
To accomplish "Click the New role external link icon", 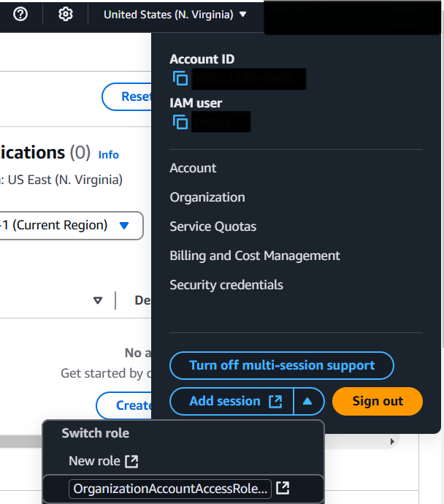I will point(131,461).
